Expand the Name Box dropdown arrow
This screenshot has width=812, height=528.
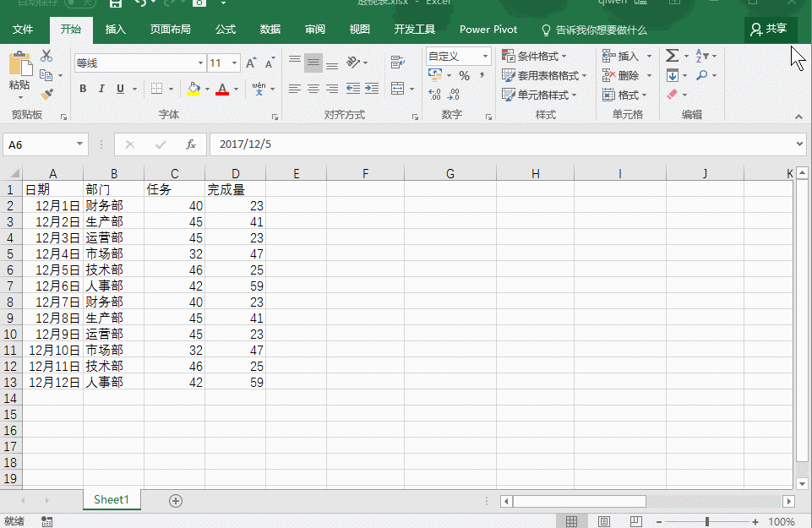pos(80,144)
